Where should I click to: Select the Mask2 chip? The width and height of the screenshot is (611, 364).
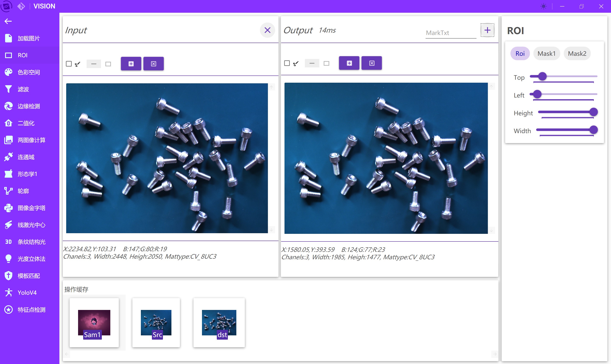[577, 53]
